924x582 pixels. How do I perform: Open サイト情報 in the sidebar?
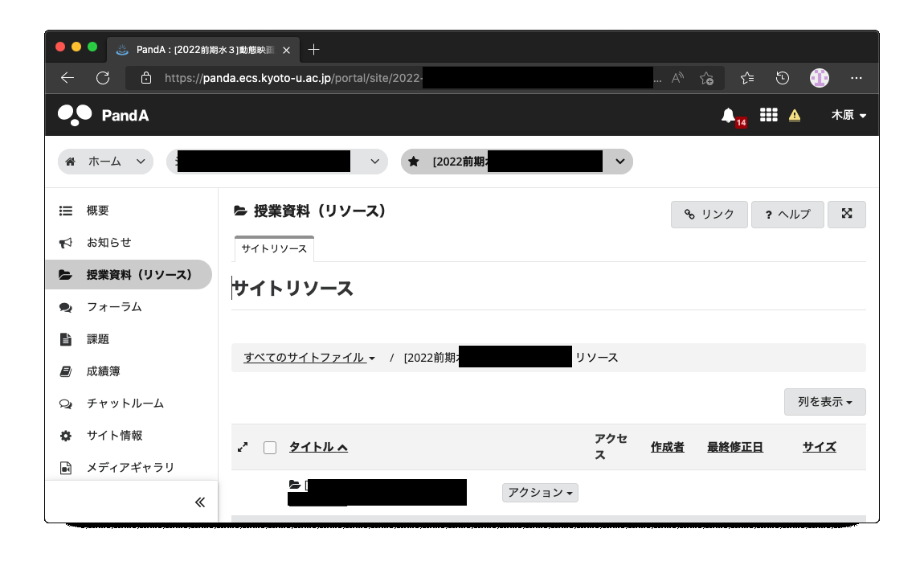pos(114,435)
